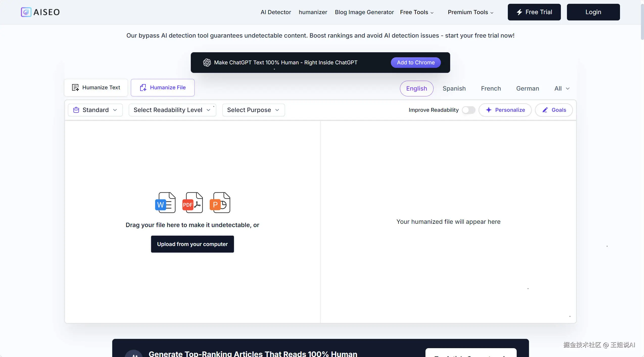Expand Select Readability Level dropdown
Image resolution: width=644 pixels, height=357 pixels.
point(172,110)
